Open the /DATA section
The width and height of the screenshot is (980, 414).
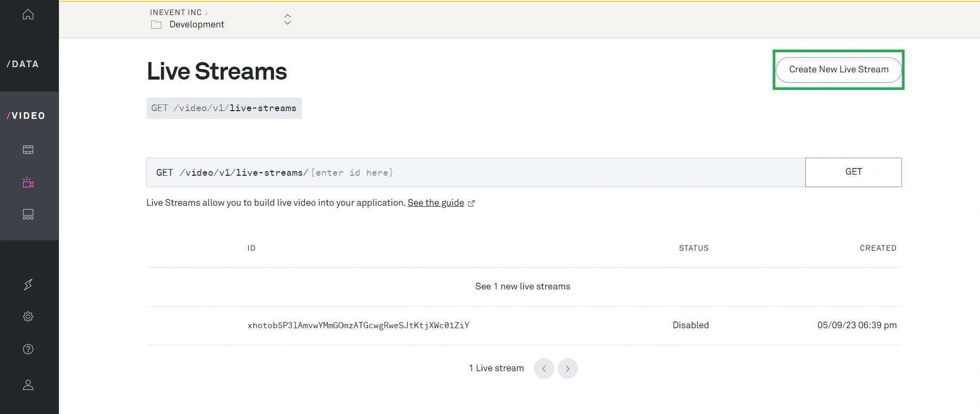pyautogui.click(x=23, y=64)
